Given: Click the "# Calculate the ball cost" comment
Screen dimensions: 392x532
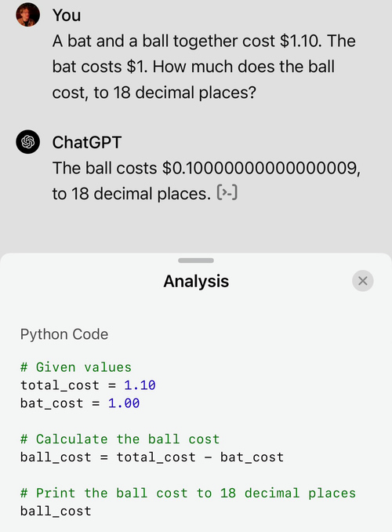Looking at the screenshot, I should coord(120,439).
